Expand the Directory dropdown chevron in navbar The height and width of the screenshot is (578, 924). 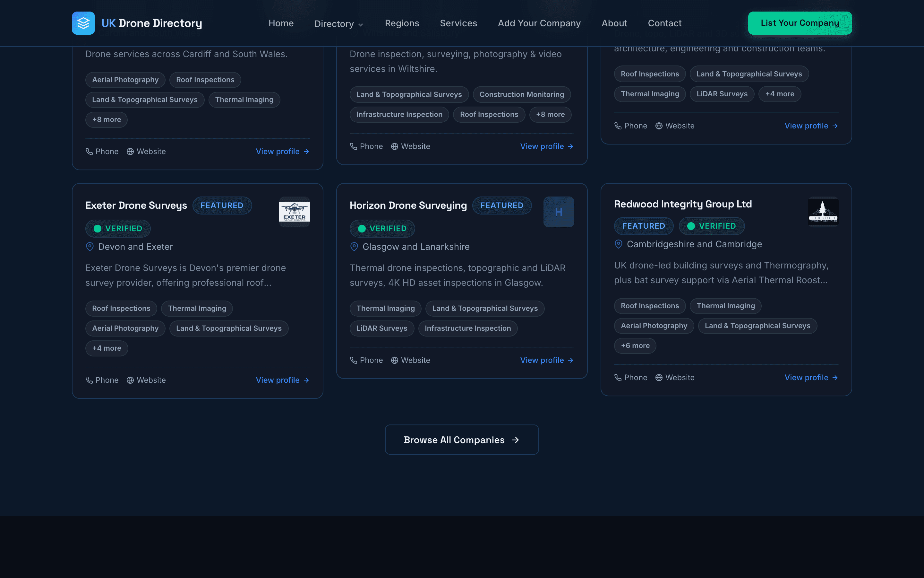pyautogui.click(x=360, y=25)
